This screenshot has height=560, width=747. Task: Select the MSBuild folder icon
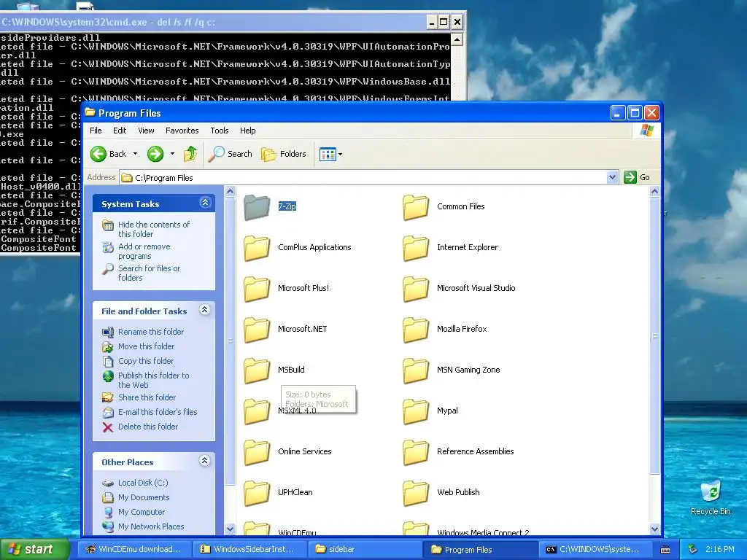(257, 370)
